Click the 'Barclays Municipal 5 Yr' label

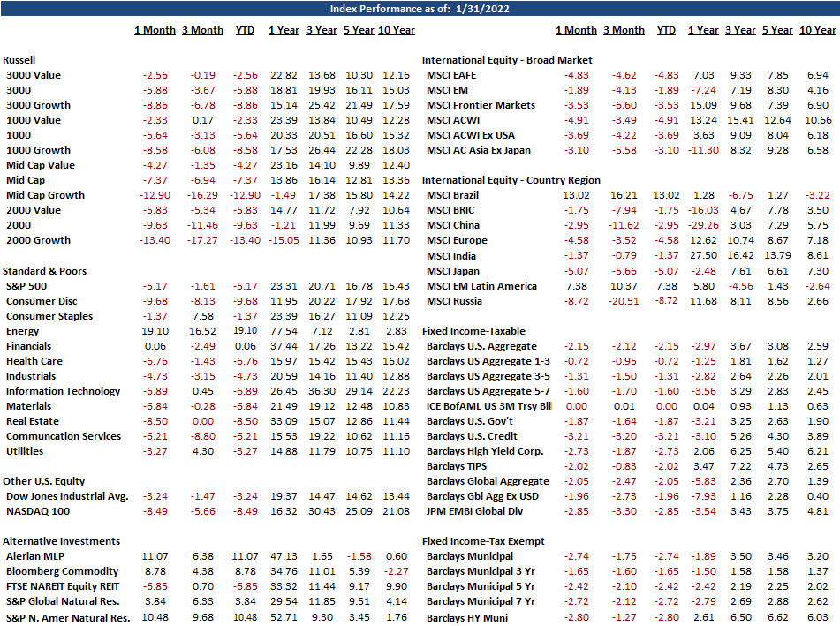(x=481, y=586)
